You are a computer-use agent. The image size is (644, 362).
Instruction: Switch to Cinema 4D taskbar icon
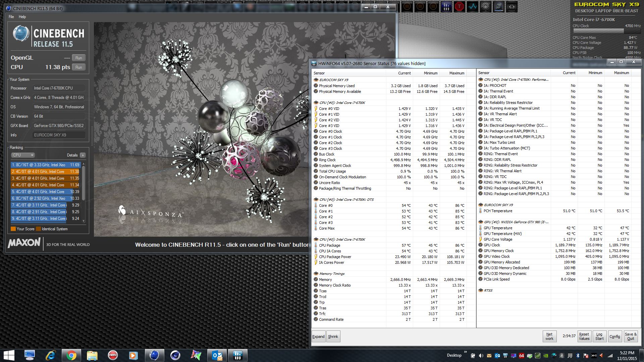coord(175,355)
